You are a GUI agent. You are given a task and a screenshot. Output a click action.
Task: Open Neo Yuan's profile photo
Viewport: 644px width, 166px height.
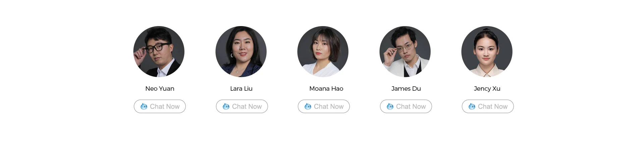pos(159,52)
